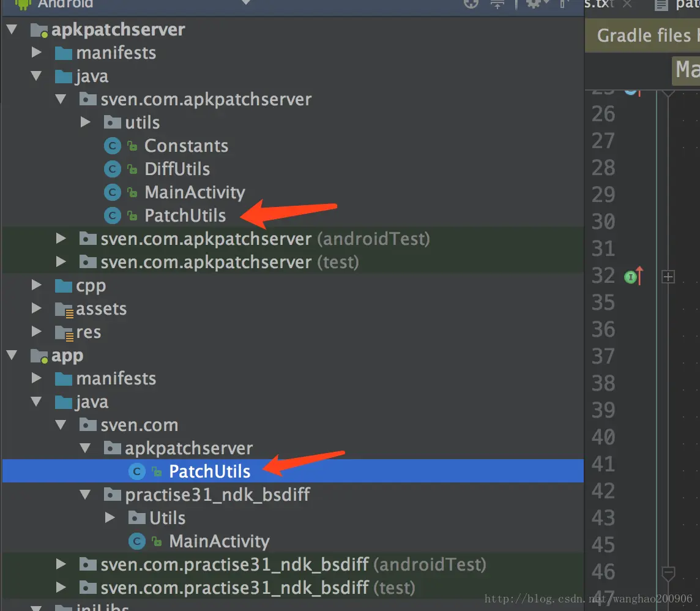This screenshot has width=700, height=611.
Task: Click the Gradle files notification banner
Action: pyautogui.click(x=642, y=36)
